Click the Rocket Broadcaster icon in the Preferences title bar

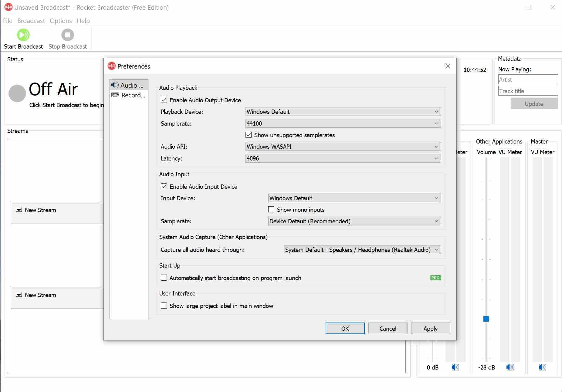point(112,66)
